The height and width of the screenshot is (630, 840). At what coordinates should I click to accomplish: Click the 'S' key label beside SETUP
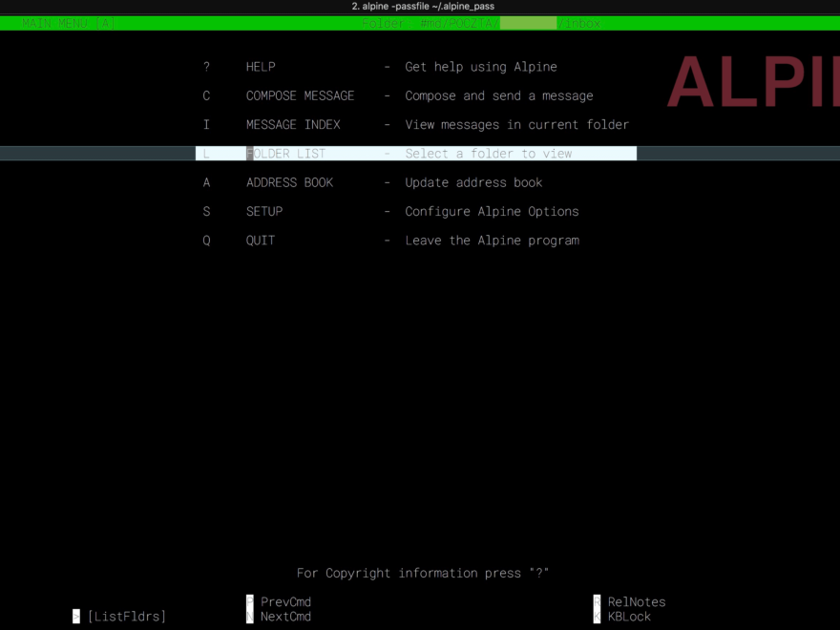(206, 212)
